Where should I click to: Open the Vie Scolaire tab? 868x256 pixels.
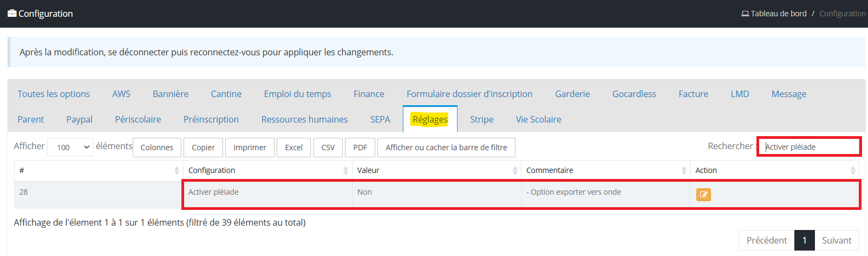coord(538,119)
